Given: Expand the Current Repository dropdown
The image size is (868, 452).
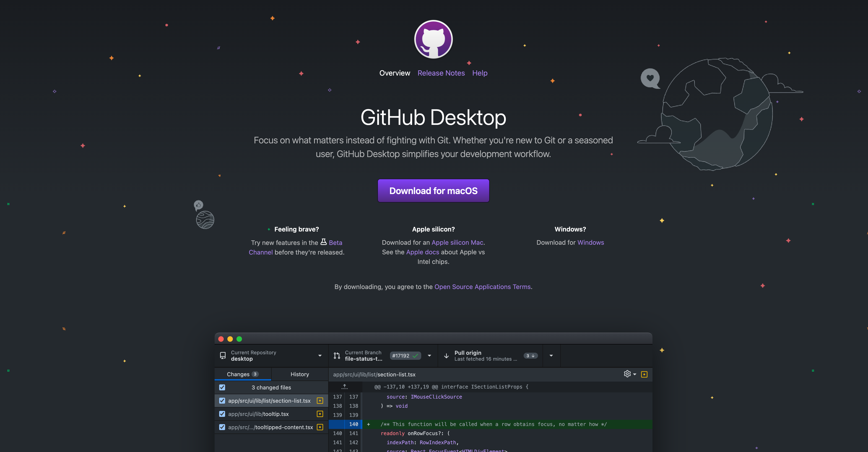Looking at the screenshot, I should pos(320,355).
